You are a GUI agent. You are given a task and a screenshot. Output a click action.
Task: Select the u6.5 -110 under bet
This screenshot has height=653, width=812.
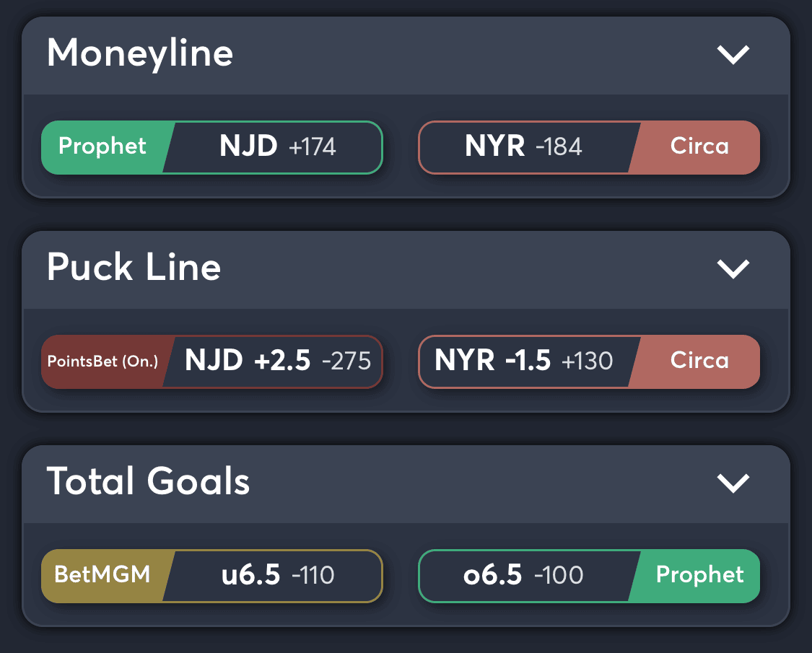278,576
